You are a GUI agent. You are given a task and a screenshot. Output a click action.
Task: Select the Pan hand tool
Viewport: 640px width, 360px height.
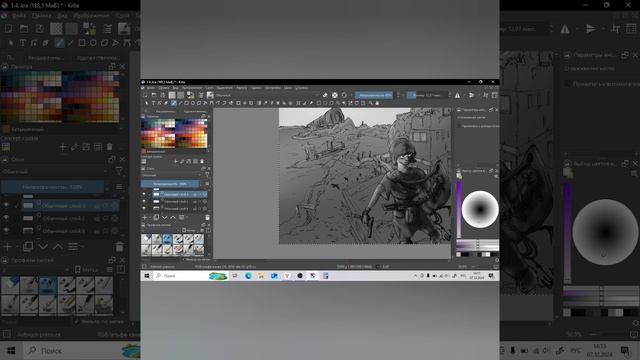point(377,103)
